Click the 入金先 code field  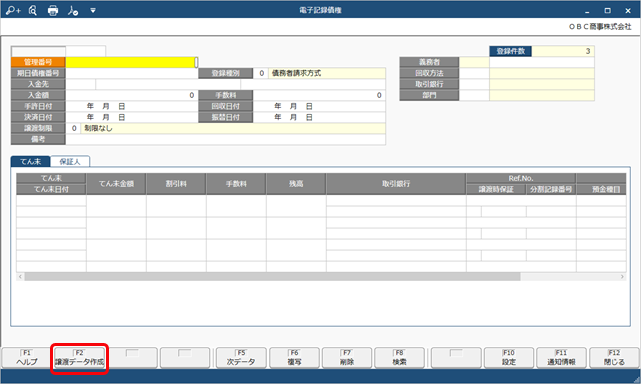coord(81,84)
